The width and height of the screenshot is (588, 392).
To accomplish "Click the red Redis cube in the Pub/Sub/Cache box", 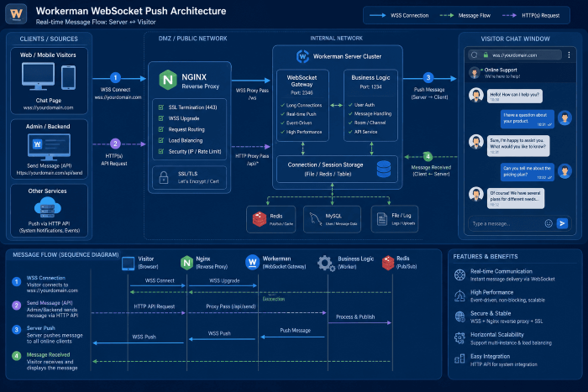I will [259, 219].
